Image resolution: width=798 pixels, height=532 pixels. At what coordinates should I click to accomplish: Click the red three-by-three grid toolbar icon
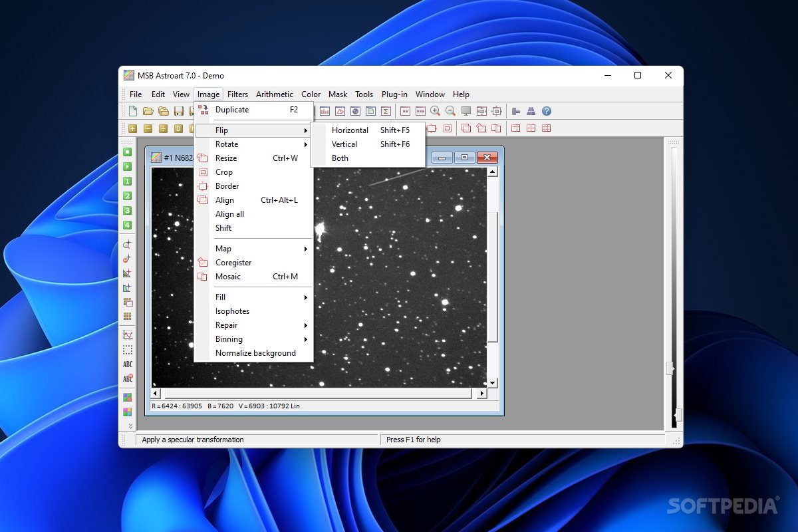pos(546,128)
